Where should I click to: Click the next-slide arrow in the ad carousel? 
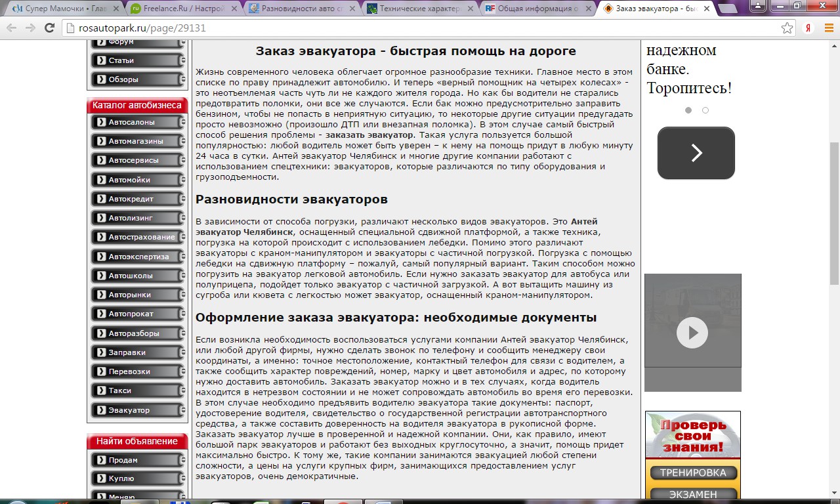pos(696,153)
